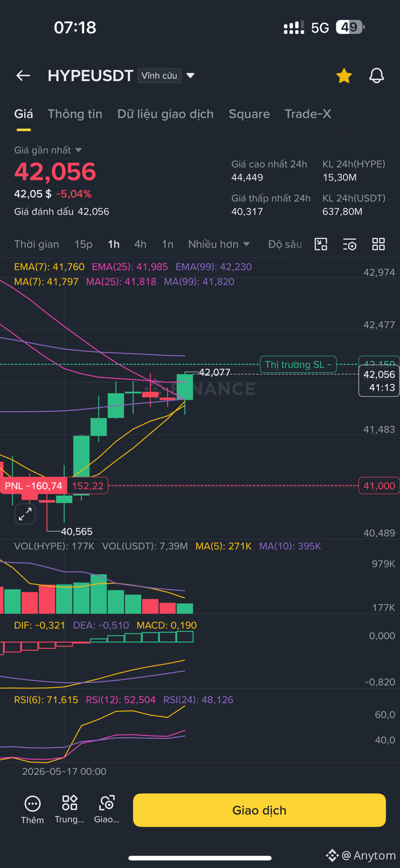Select the 1h timeframe
Screen dimensions: 400x868
point(114,244)
